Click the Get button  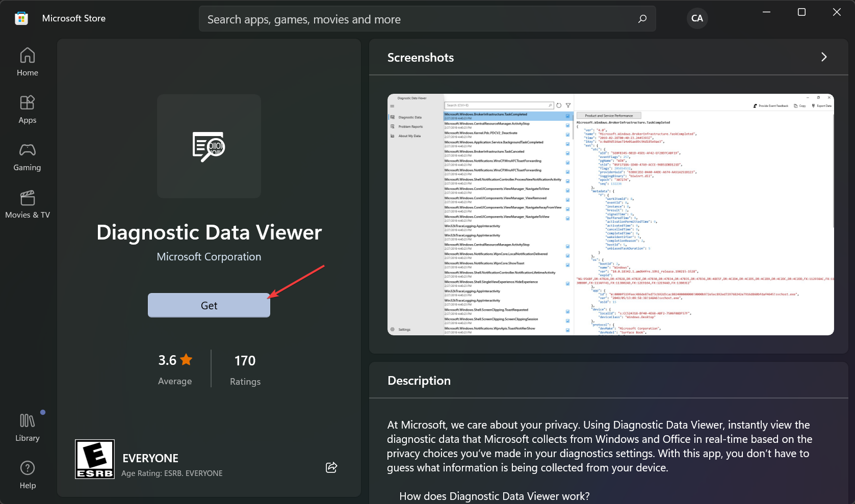point(209,305)
